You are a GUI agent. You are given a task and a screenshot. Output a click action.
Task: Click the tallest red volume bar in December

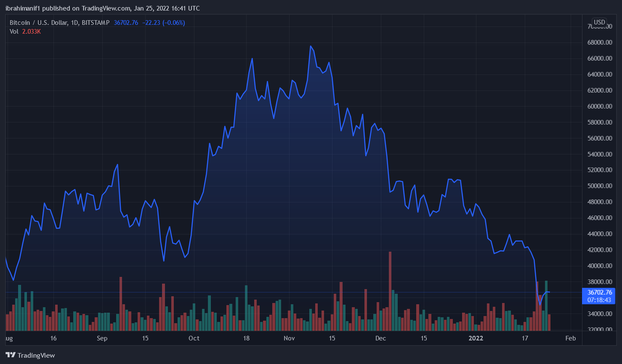tap(390, 290)
